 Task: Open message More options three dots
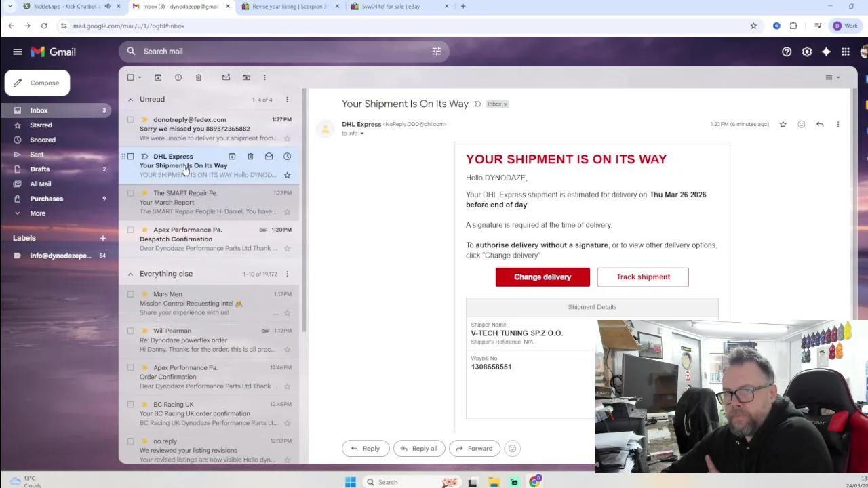[838, 124]
